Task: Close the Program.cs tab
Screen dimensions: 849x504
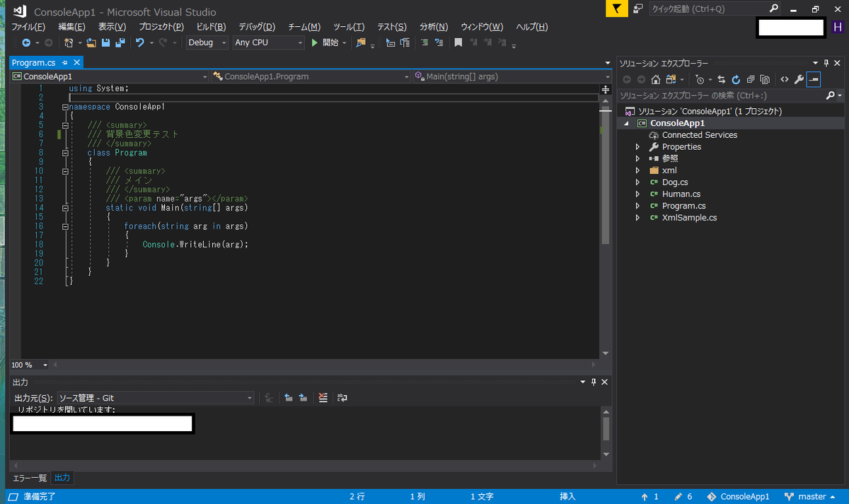Action: coord(76,63)
